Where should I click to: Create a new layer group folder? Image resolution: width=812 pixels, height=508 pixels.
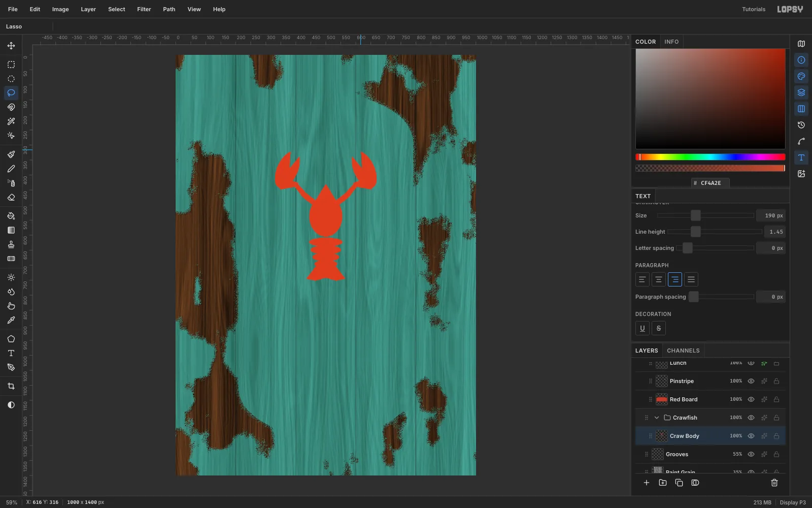pyautogui.click(x=663, y=483)
